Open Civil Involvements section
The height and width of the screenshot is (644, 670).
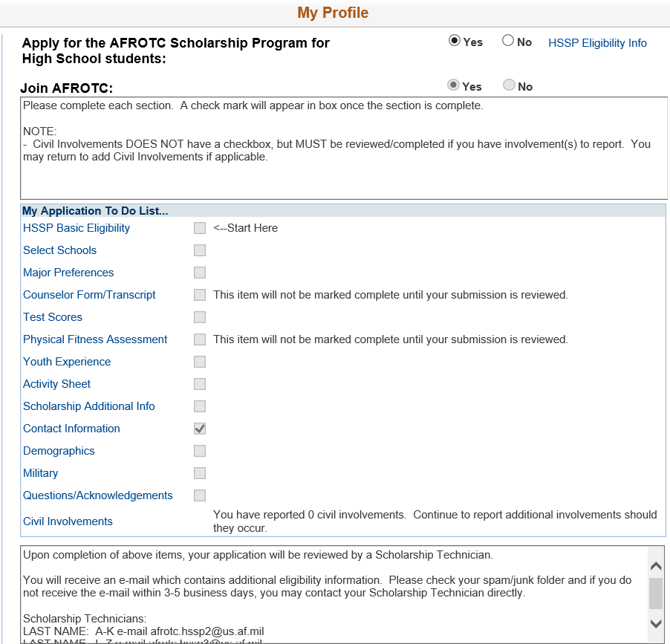68,521
